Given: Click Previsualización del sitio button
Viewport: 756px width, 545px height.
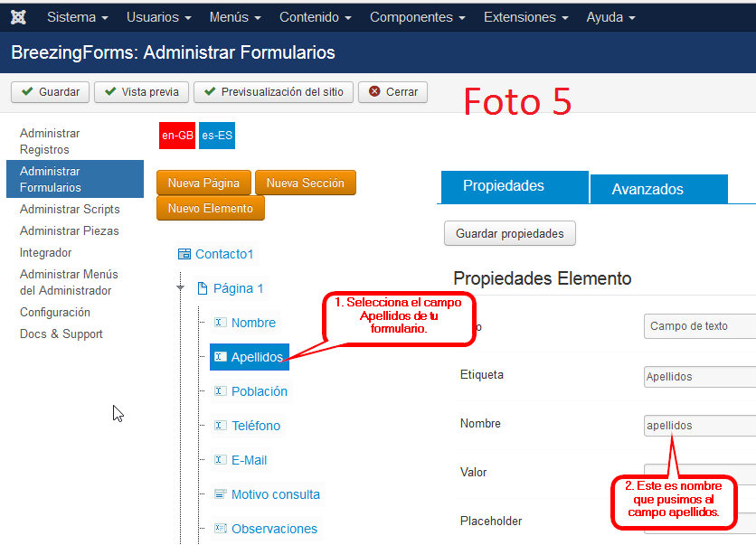Looking at the screenshot, I should coord(273,91).
